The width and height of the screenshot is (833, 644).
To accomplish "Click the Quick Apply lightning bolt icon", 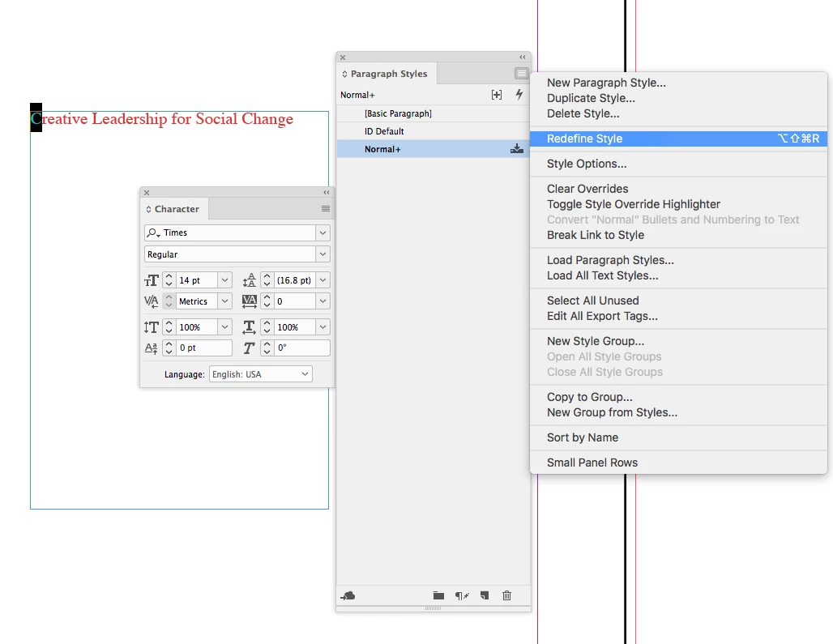I will [519, 95].
